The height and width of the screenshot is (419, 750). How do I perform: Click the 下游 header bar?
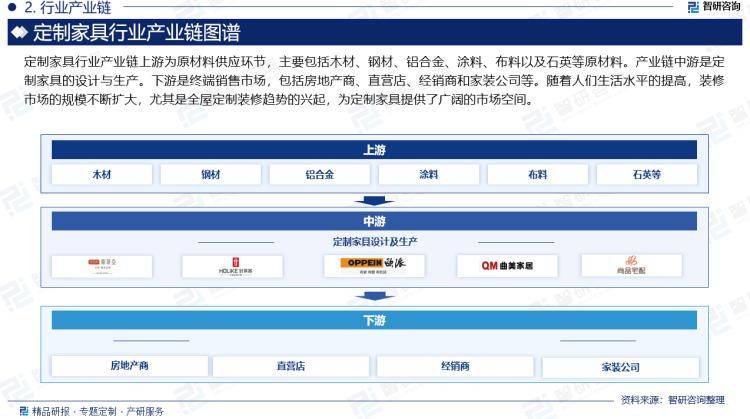coord(374,320)
